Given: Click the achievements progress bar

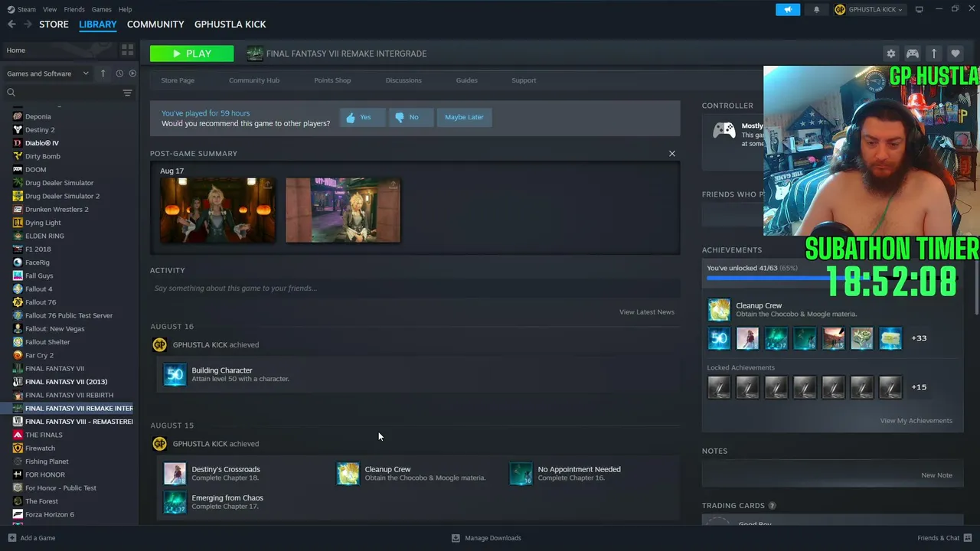Looking at the screenshot, I should tap(831, 278).
